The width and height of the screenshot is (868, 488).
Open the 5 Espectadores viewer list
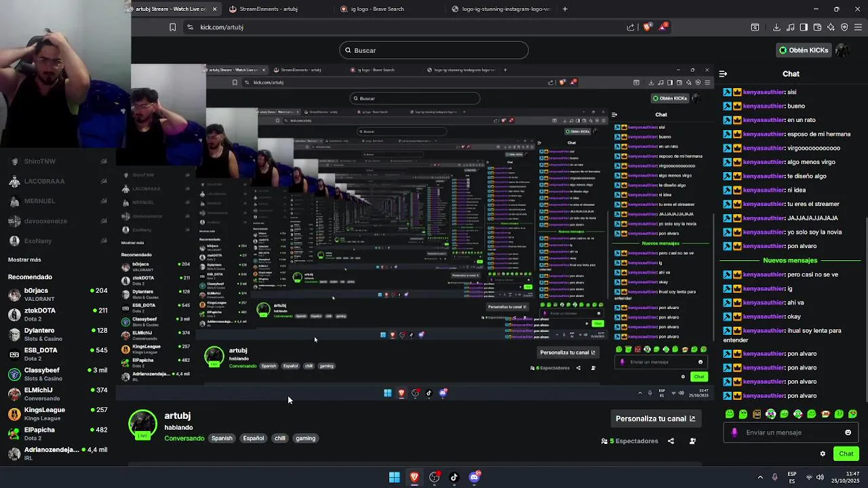click(x=629, y=441)
